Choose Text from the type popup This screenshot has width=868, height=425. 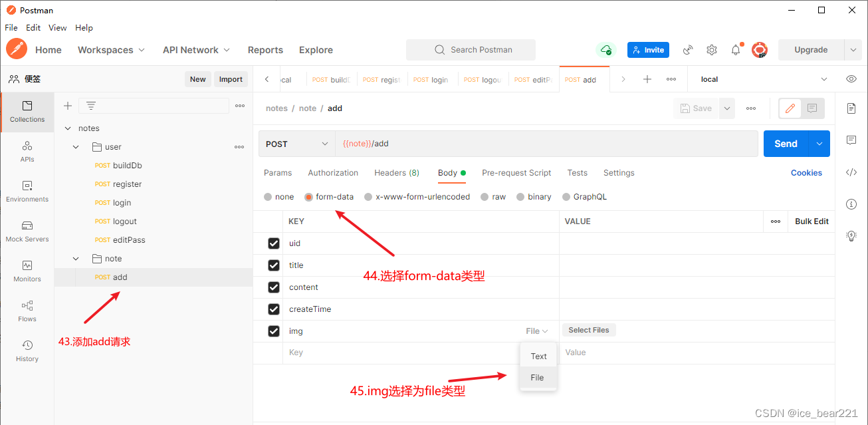click(538, 356)
